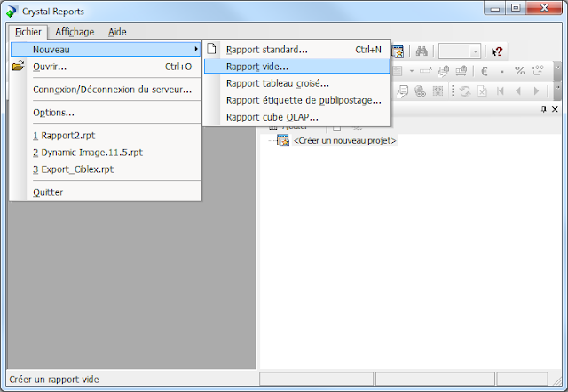Close the Workbench side panel
Viewport: 568px width, 392px height.
(x=555, y=109)
